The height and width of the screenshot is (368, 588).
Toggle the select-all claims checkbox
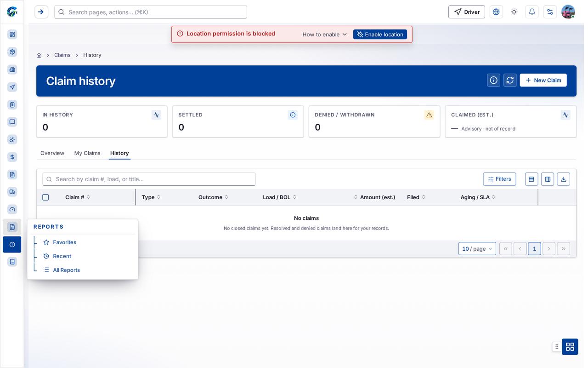45,197
